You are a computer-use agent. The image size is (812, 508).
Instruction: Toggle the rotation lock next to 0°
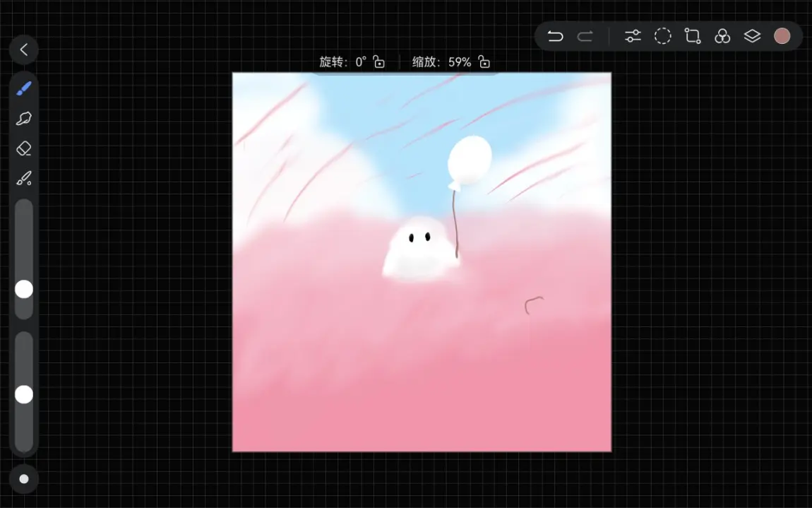click(x=379, y=62)
